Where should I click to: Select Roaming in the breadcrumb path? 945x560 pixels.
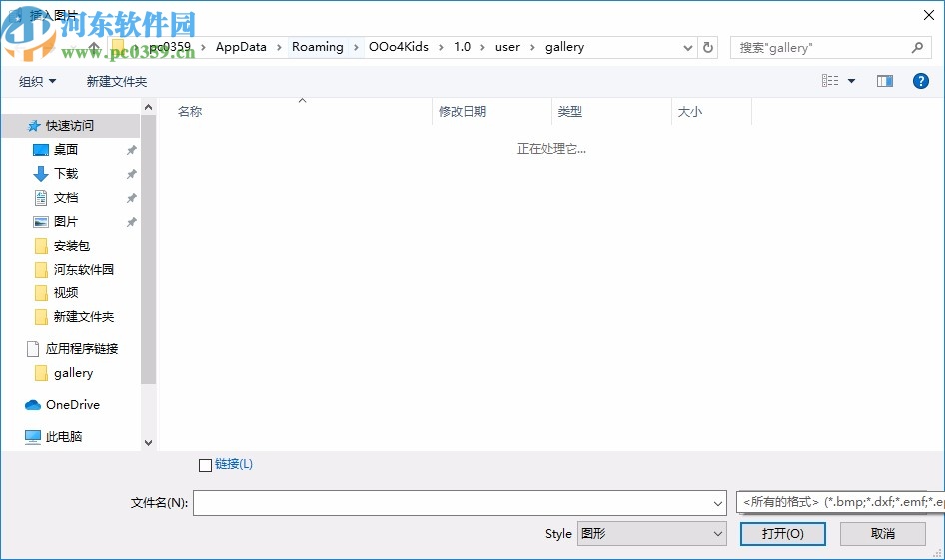317,47
